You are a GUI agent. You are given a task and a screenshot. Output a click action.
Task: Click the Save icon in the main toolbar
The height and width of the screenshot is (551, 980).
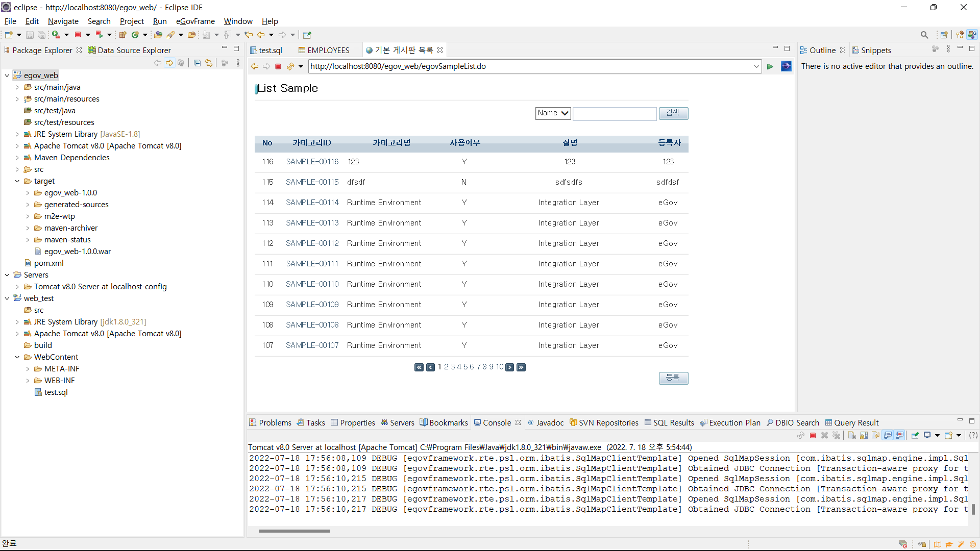point(30,35)
